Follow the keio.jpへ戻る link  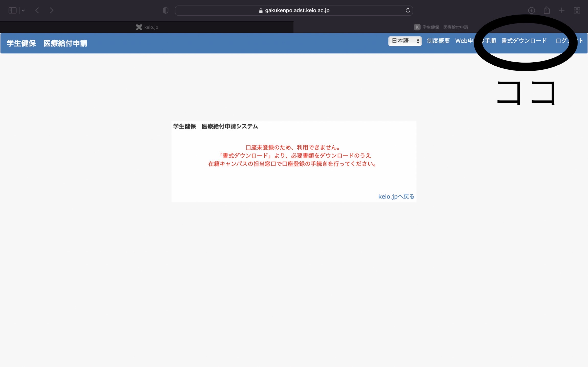(x=396, y=196)
